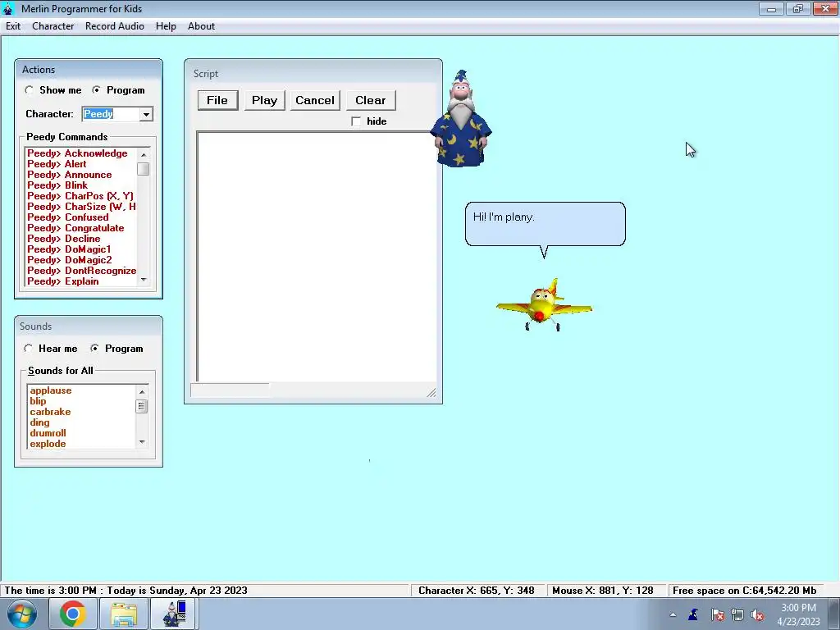The image size is (840, 630).
Task: Select Peedy> Decline command
Action: (x=64, y=239)
